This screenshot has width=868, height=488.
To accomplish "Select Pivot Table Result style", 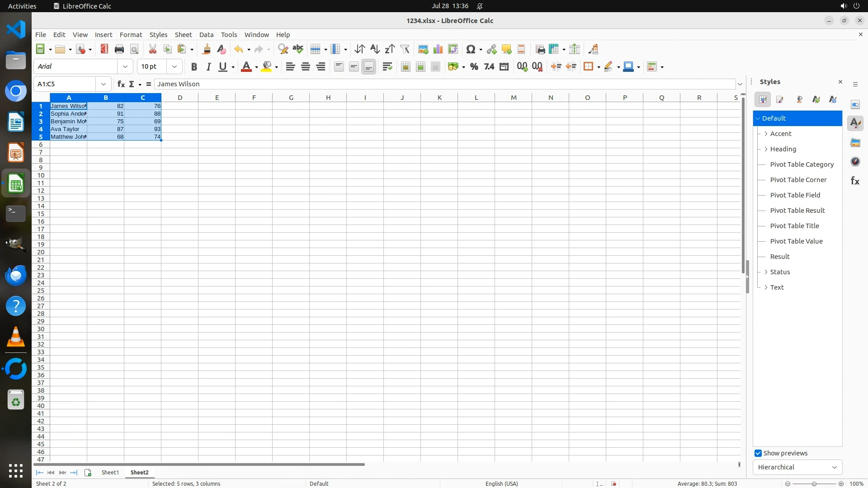I will pos(797,211).
